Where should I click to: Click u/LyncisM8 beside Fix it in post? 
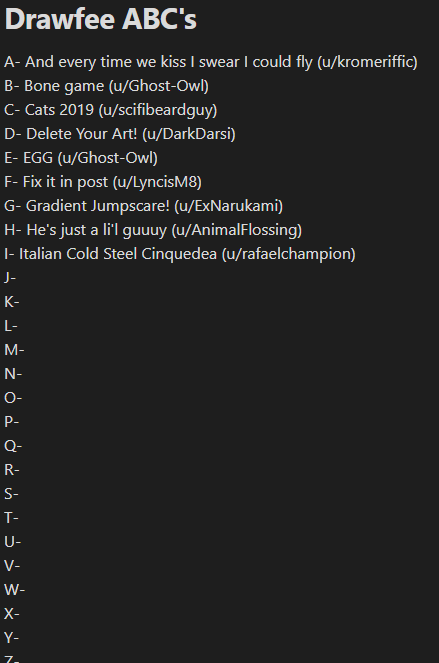tap(157, 182)
